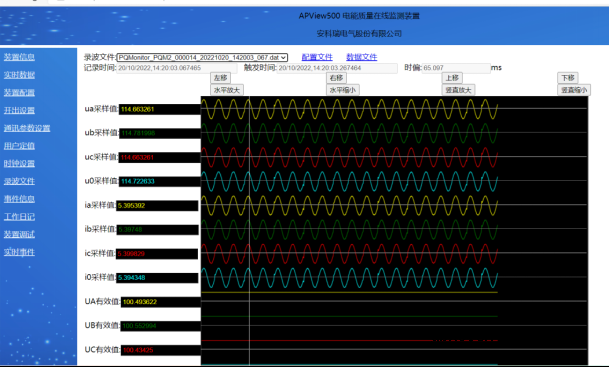The image size is (609, 367).
Task: Click the 触发时间 field
Action: tap(337, 68)
